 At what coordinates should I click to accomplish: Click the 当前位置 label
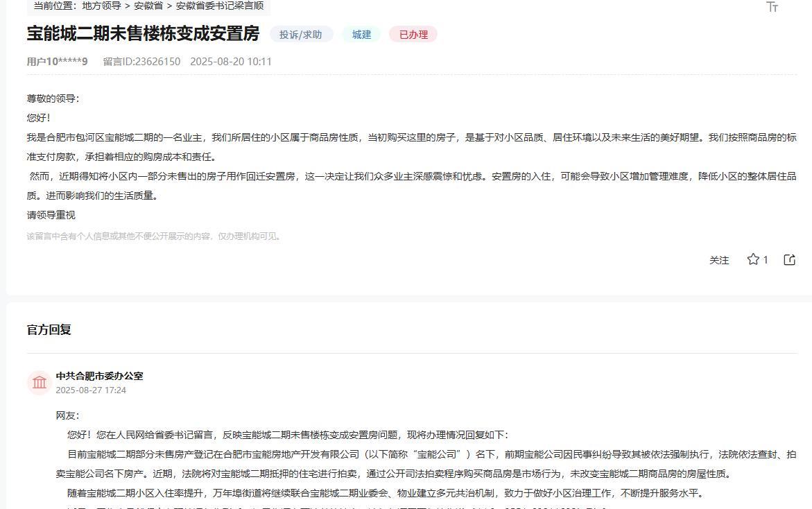point(54,6)
